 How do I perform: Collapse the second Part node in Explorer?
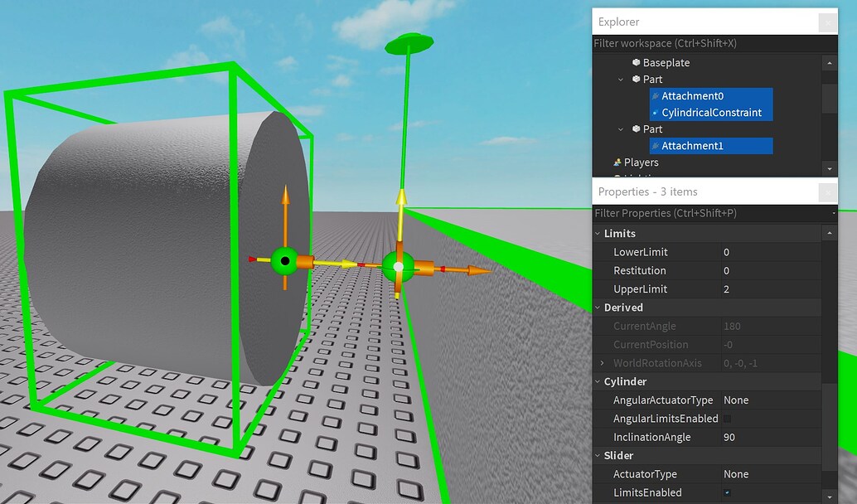point(620,129)
